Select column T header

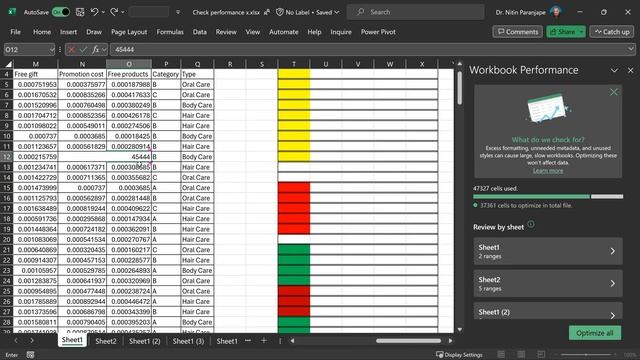294,64
